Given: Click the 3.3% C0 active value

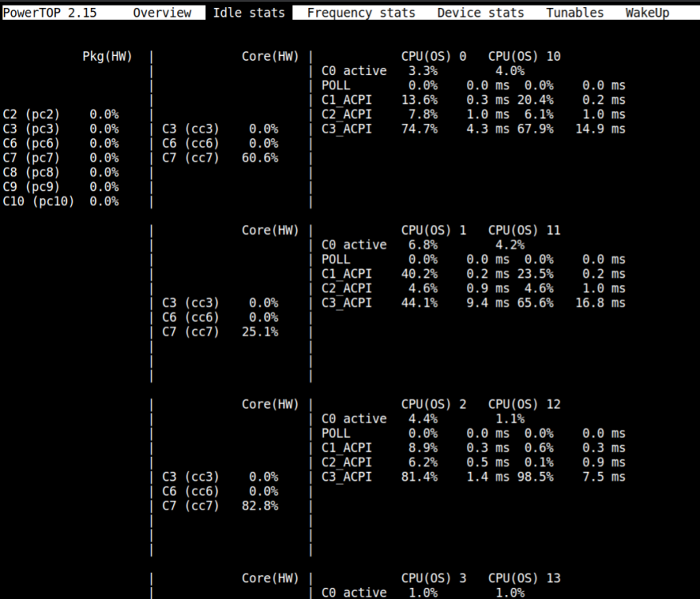Looking at the screenshot, I should click(423, 71).
